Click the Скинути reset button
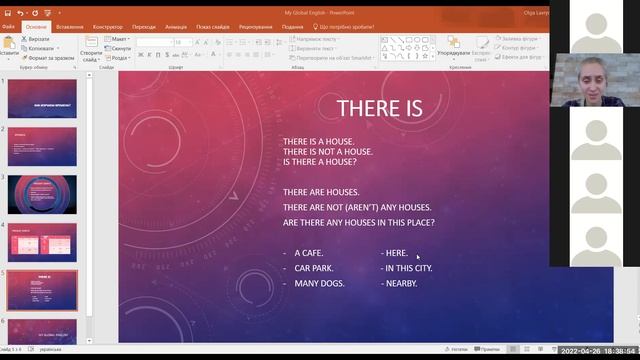 pos(118,49)
